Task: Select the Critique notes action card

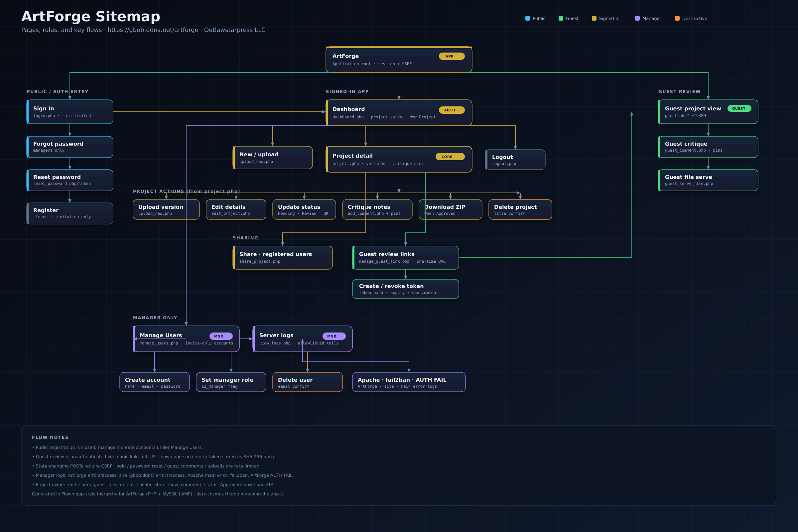Action: click(377, 209)
